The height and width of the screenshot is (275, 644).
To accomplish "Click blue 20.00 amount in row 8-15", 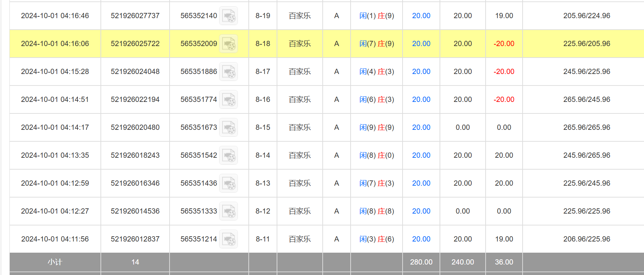I will pos(421,127).
